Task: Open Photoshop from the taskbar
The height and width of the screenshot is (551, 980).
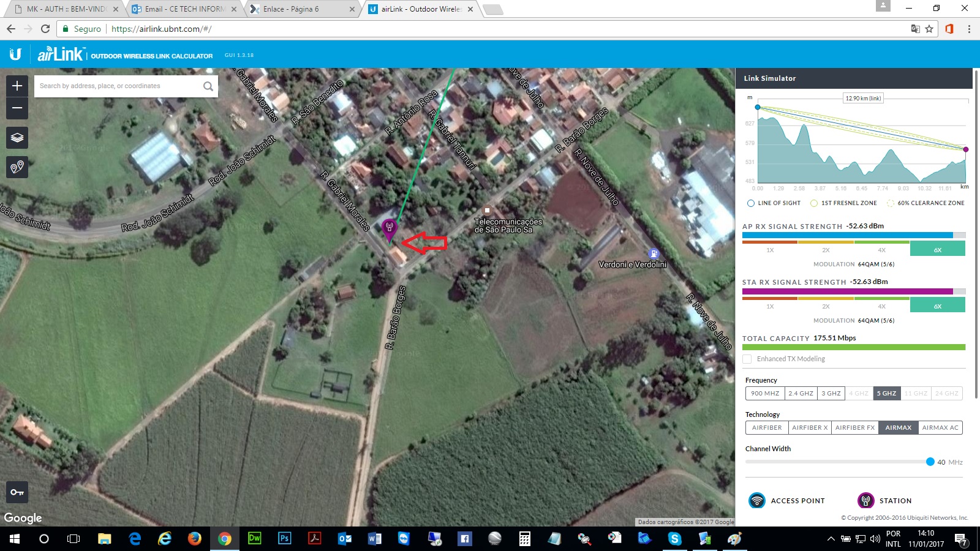Action: point(284,539)
